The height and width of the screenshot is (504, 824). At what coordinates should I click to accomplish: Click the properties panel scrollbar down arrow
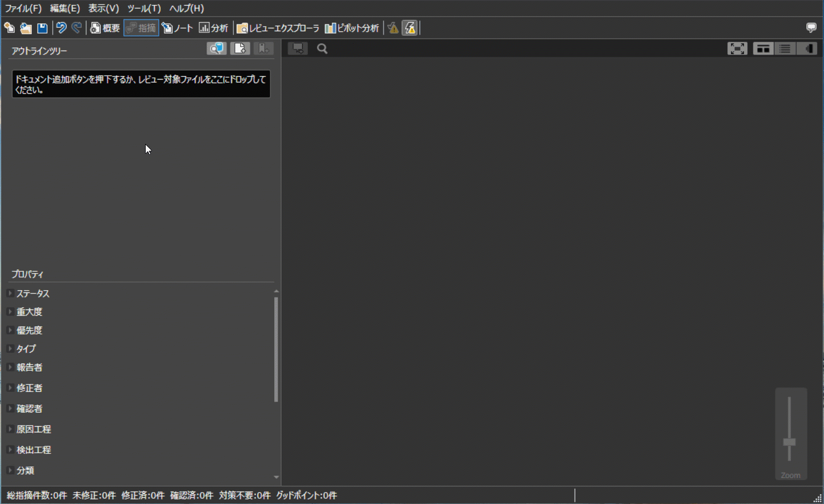277,477
